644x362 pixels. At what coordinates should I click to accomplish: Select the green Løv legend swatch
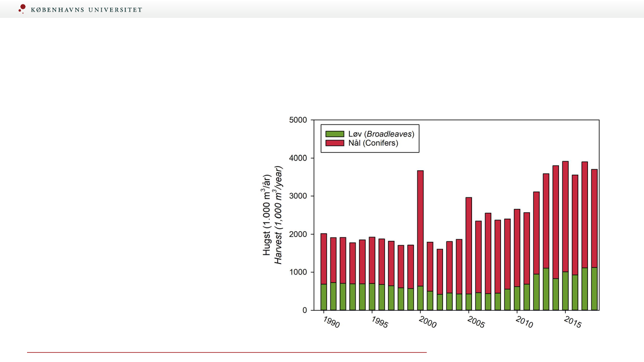[x=335, y=134]
